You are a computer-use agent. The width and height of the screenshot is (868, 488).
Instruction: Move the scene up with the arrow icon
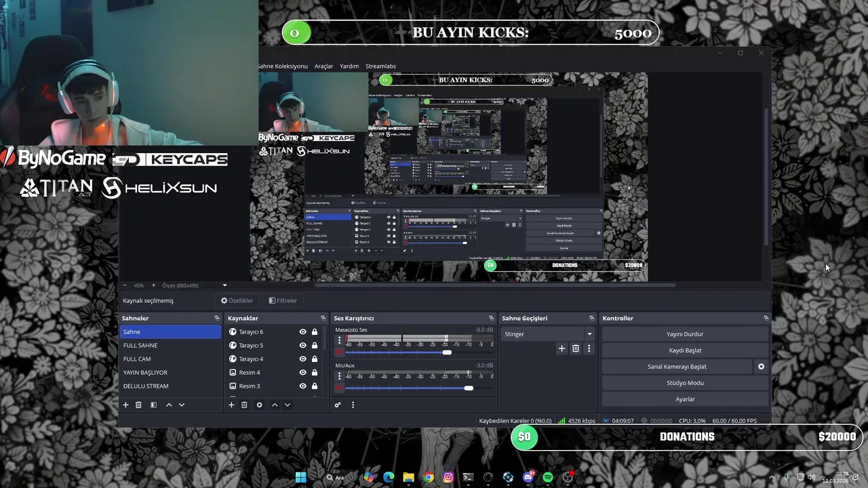click(x=169, y=405)
